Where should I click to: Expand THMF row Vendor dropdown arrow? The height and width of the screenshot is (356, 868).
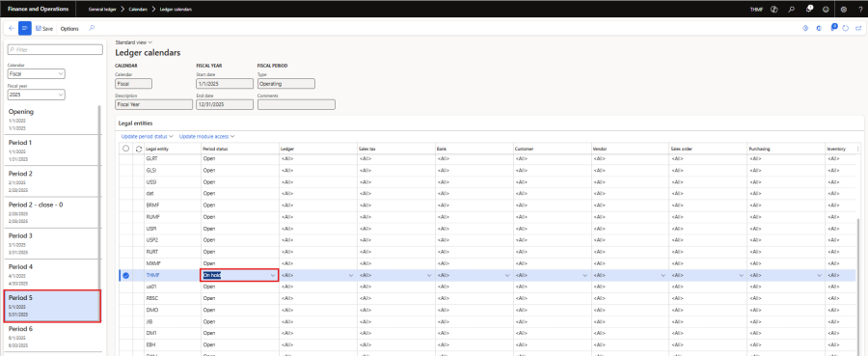tap(663, 275)
